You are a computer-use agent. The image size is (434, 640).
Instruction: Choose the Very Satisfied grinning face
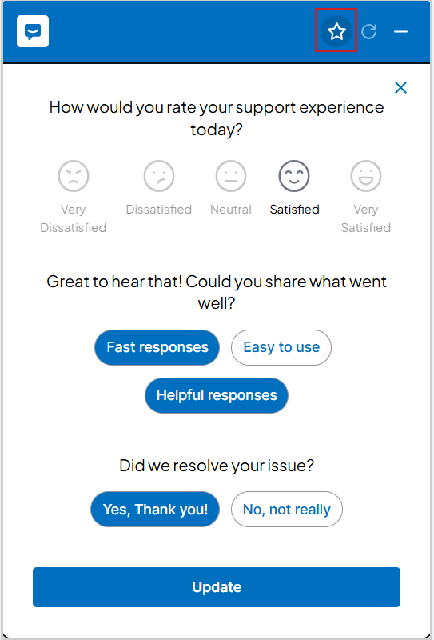[x=366, y=176]
